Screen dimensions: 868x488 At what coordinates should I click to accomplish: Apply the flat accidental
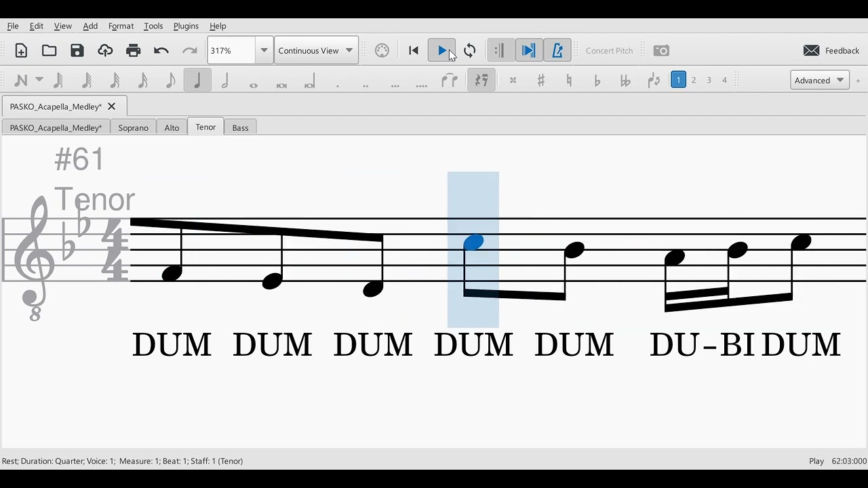click(x=597, y=81)
